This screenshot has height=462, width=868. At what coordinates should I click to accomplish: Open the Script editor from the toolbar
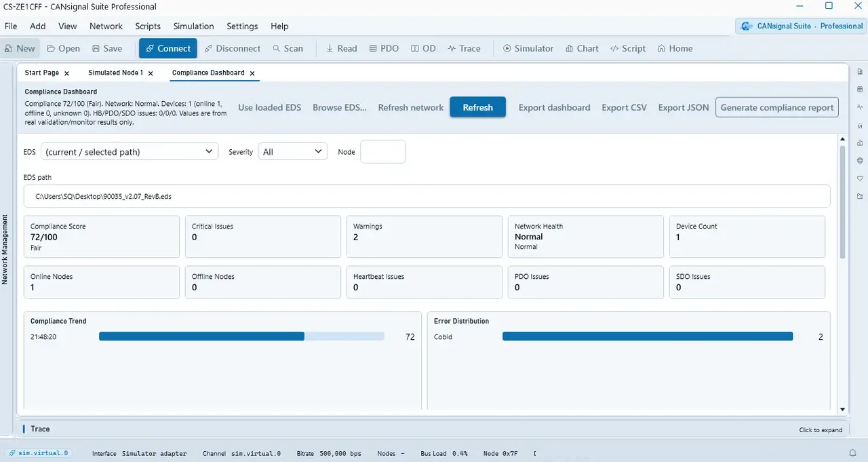(x=628, y=48)
